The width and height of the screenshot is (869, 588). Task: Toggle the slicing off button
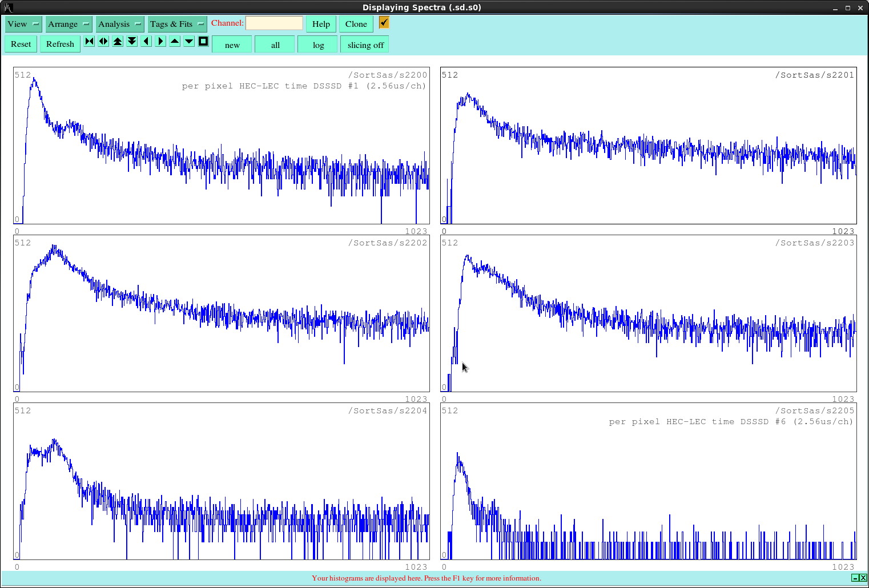[365, 45]
